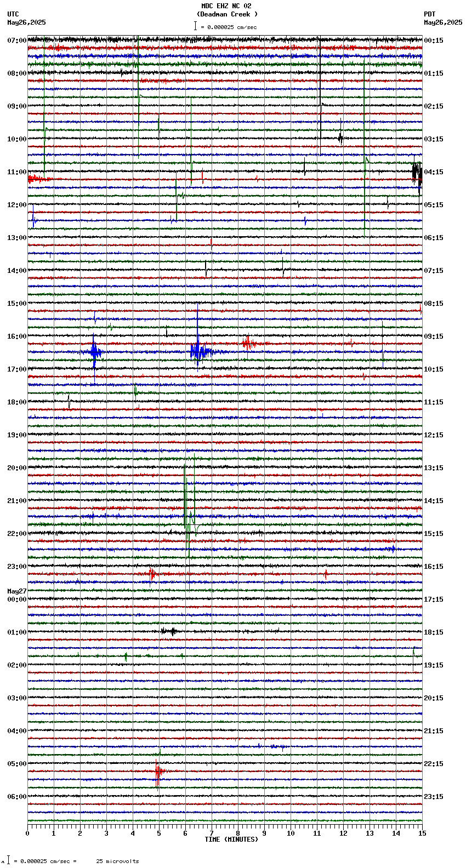Click the 00:15 PDT row label
The width and height of the screenshot is (466, 868).
(x=434, y=41)
